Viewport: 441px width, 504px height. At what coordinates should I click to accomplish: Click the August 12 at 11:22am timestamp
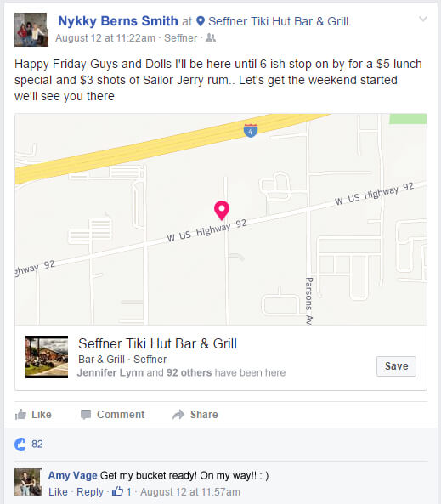pos(105,38)
